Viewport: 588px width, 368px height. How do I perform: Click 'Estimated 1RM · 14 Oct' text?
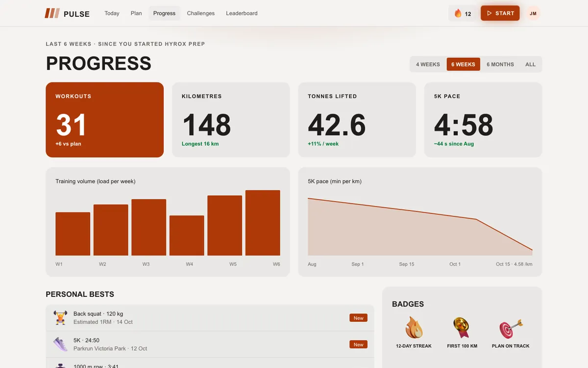coord(103,322)
